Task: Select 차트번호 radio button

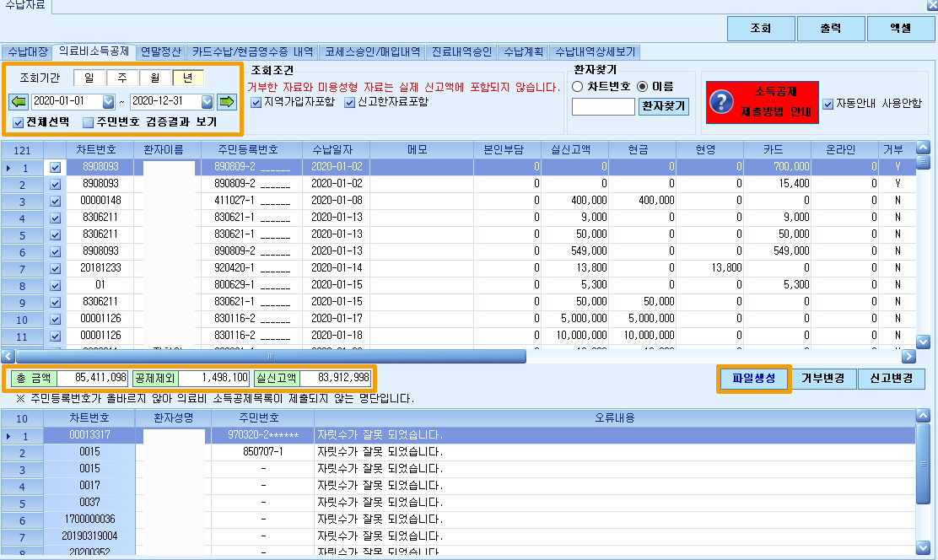Action: click(x=577, y=87)
